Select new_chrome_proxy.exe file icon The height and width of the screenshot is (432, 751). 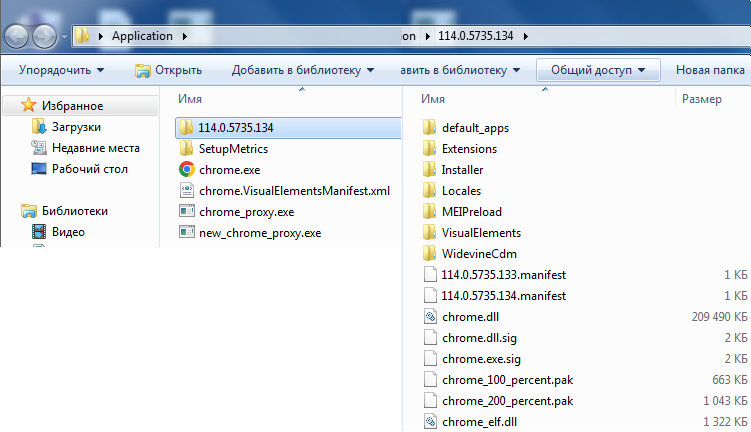pos(187,232)
